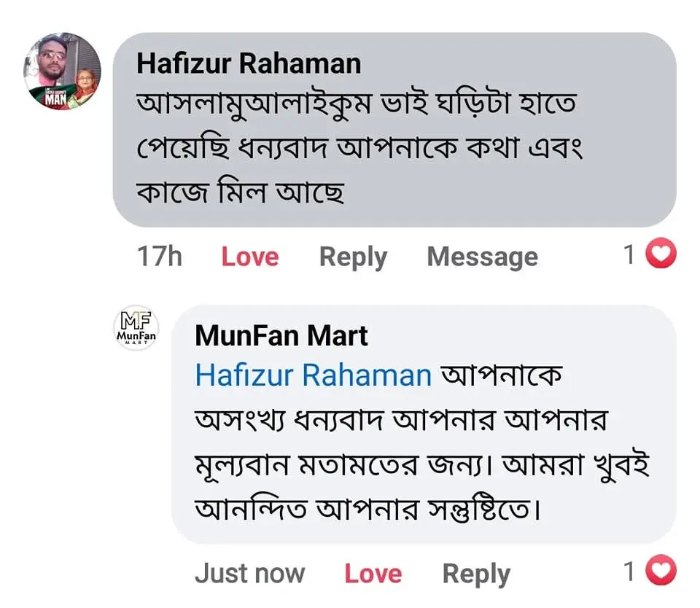View the reaction count on Hafizur's comment

[x=630, y=255]
